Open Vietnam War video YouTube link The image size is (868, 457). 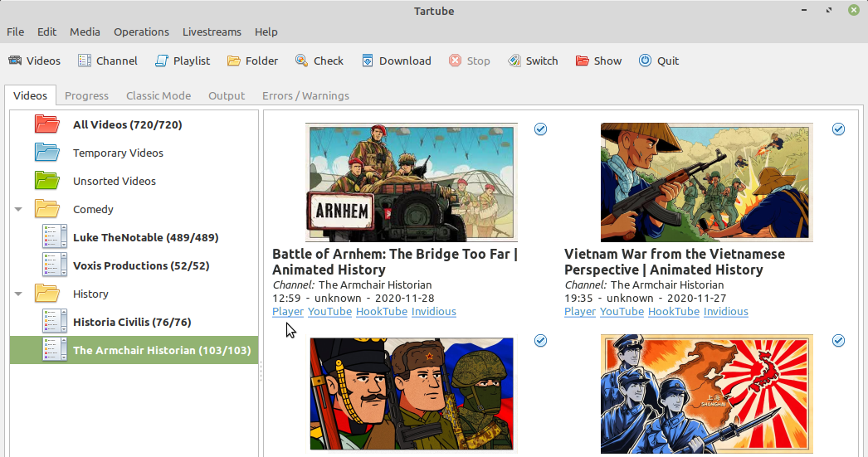[x=622, y=311]
